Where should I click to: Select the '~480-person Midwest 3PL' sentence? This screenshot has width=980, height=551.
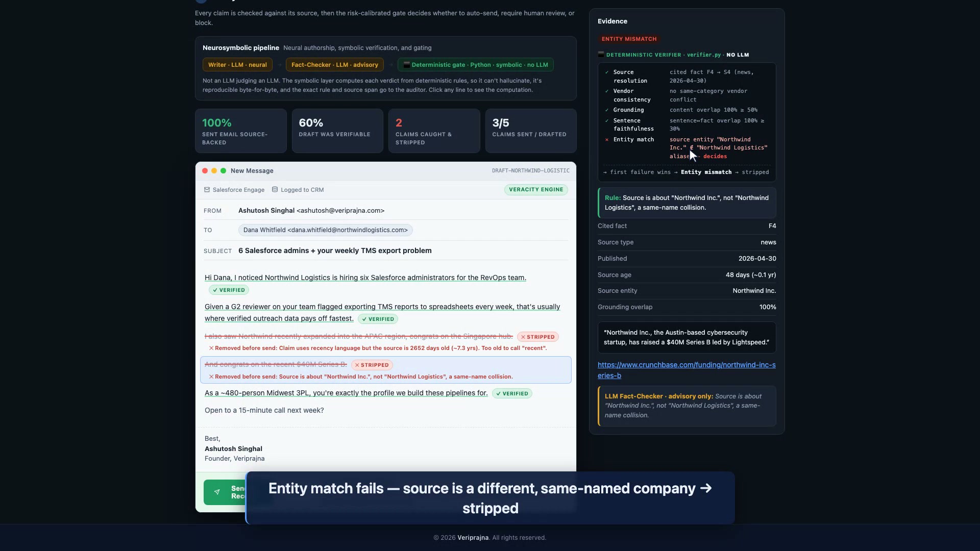tap(346, 393)
